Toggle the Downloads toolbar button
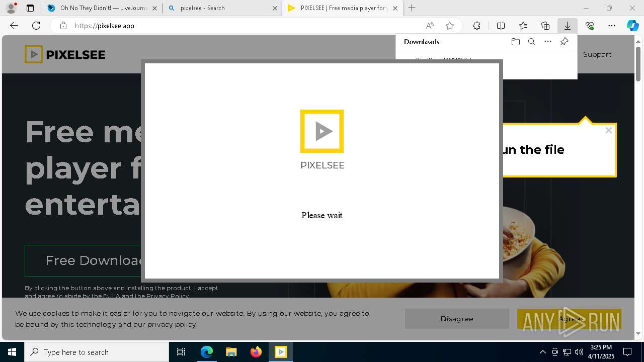The width and height of the screenshot is (644, 362). pyautogui.click(x=567, y=26)
